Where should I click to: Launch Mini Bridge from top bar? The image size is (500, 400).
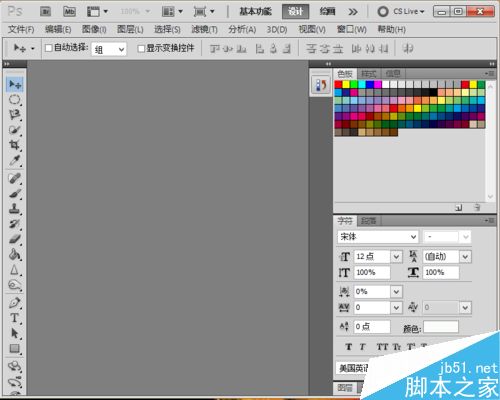coord(69,12)
